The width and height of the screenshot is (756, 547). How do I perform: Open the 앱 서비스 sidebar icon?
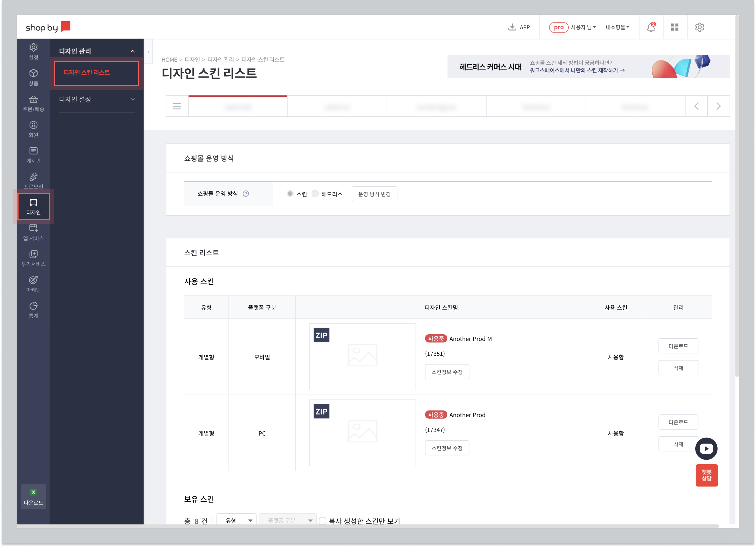[33, 232]
